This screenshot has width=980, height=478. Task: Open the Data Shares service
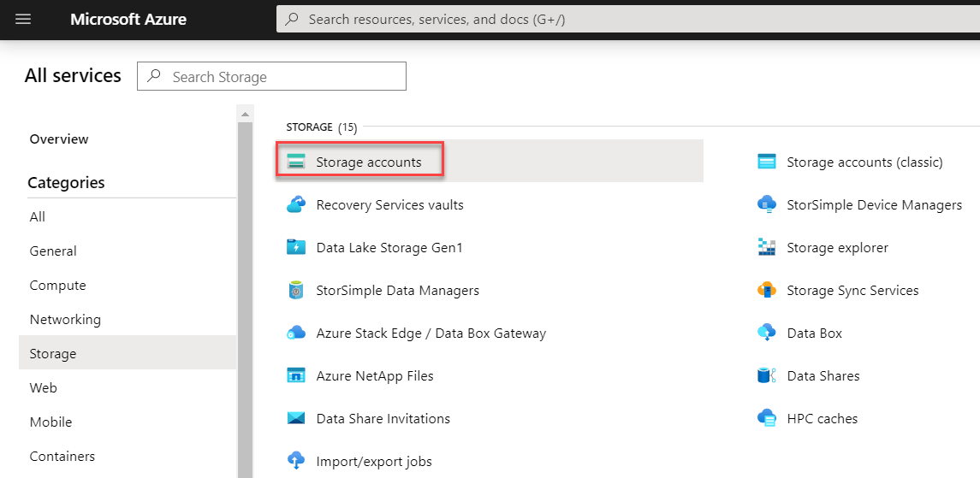click(823, 375)
